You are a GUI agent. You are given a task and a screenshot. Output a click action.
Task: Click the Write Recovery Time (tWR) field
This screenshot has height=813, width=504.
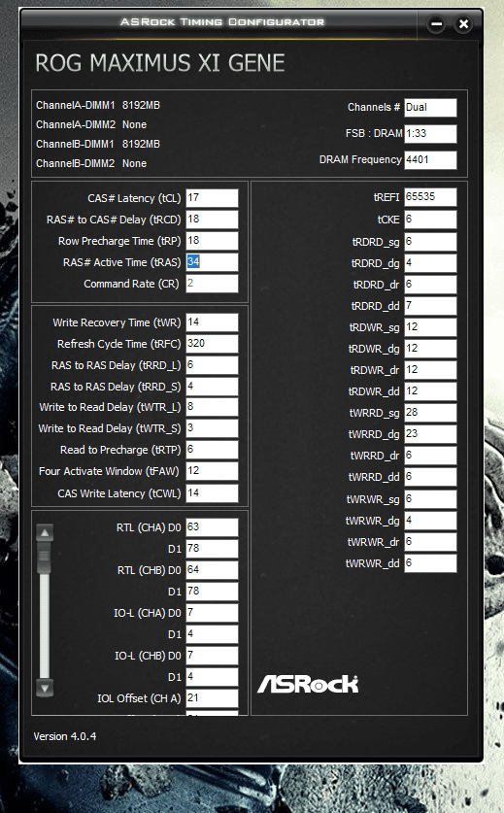point(212,322)
